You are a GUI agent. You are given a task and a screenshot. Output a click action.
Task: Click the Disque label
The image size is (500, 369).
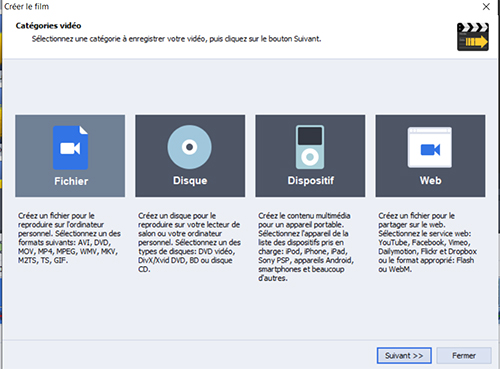coord(190,181)
